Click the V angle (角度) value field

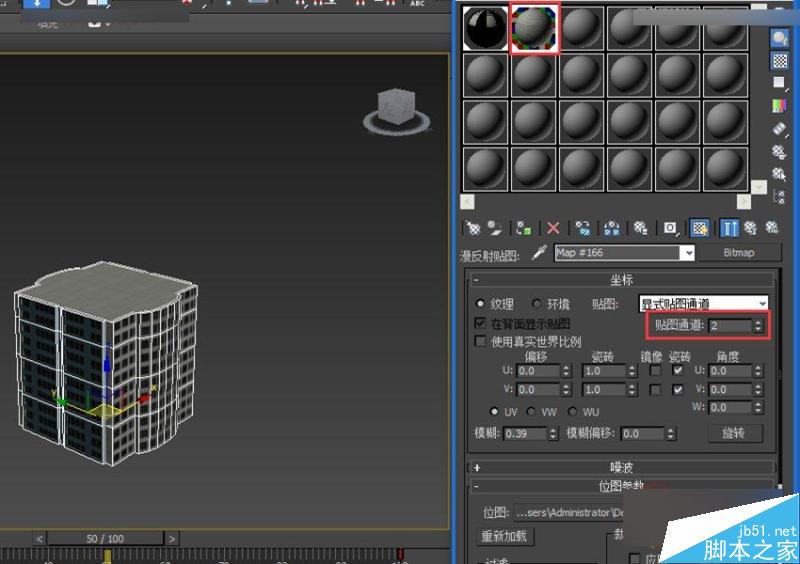click(x=730, y=390)
